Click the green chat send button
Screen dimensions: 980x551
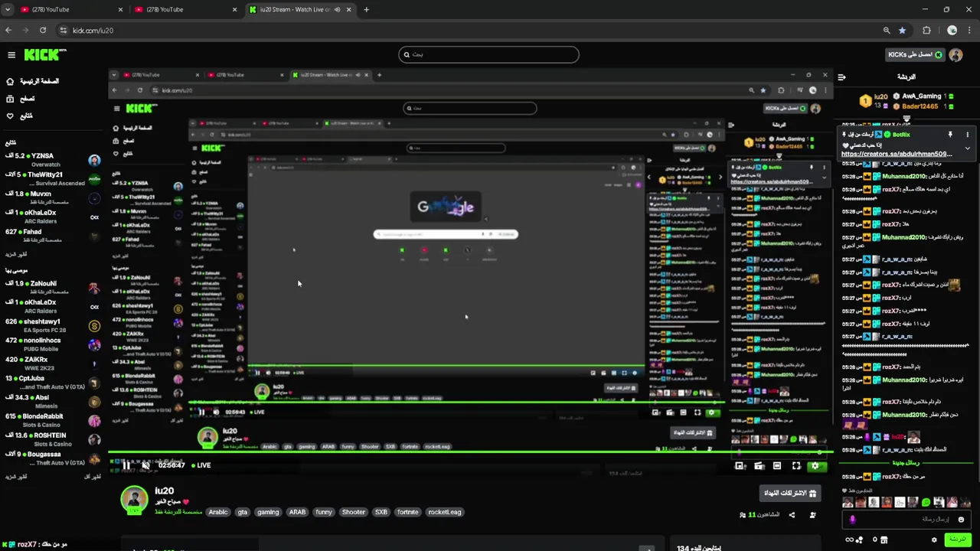click(x=957, y=540)
